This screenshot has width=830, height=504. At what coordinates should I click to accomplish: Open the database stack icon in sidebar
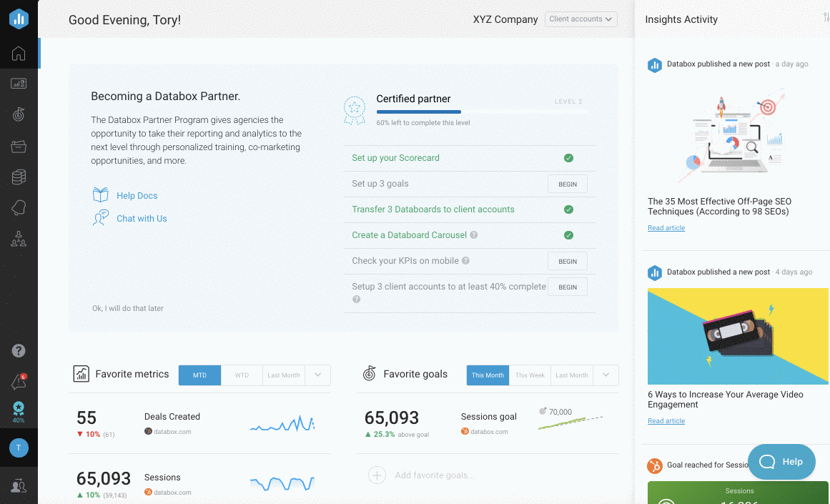click(x=19, y=177)
